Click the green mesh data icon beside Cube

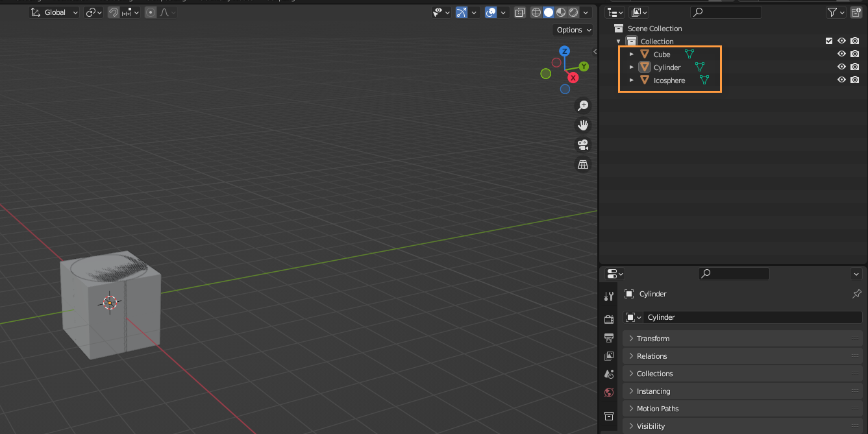tap(689, 54)
